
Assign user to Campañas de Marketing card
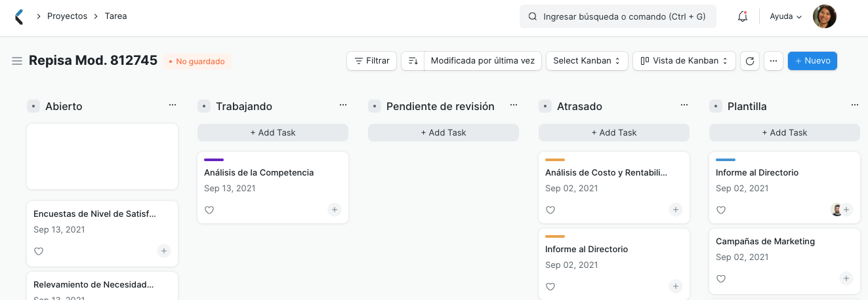(846, 278)
